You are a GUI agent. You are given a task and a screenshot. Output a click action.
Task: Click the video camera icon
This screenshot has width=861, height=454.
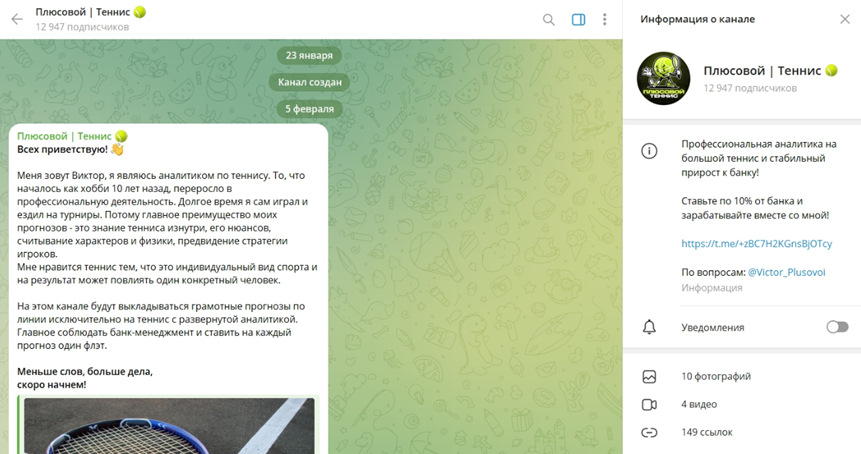click(649, 405)
